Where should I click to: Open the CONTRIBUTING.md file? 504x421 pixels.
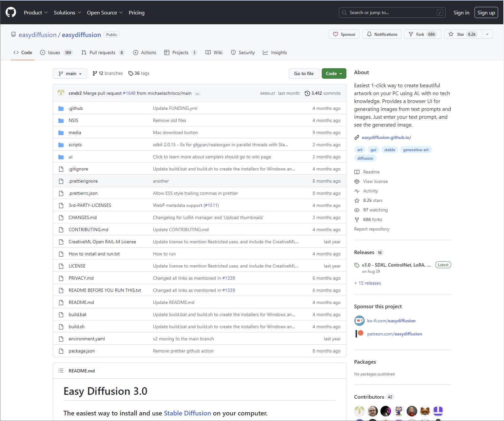[88, 230]
